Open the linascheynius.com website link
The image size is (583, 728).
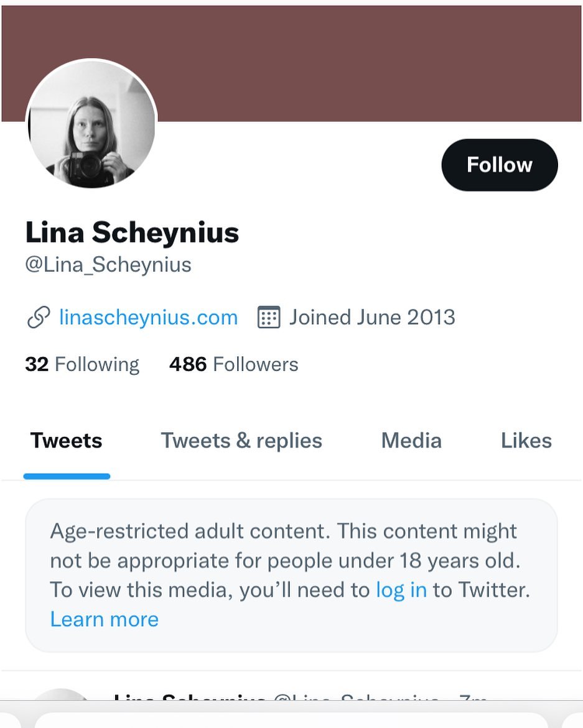(148, 318)
